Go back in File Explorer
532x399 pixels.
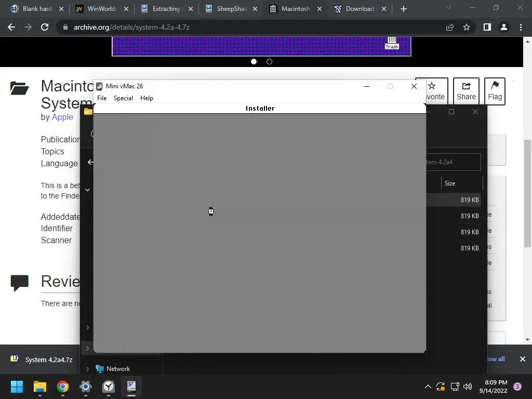click(90, 162)
